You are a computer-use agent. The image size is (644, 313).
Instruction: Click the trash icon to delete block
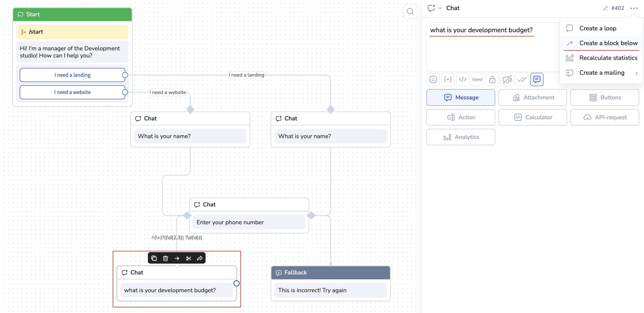(x=165, y=258)
